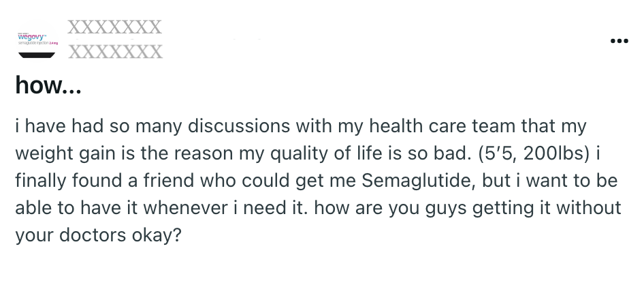The image size is (644, 285).
Task: Click the black shape in avatar
Action: pos(37,55)
